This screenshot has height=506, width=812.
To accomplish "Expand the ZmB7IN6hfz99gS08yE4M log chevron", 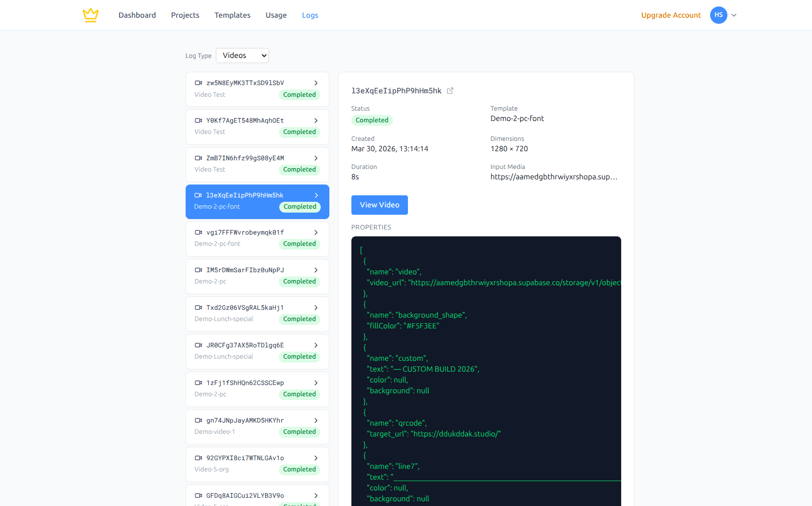I will point(316,158).
